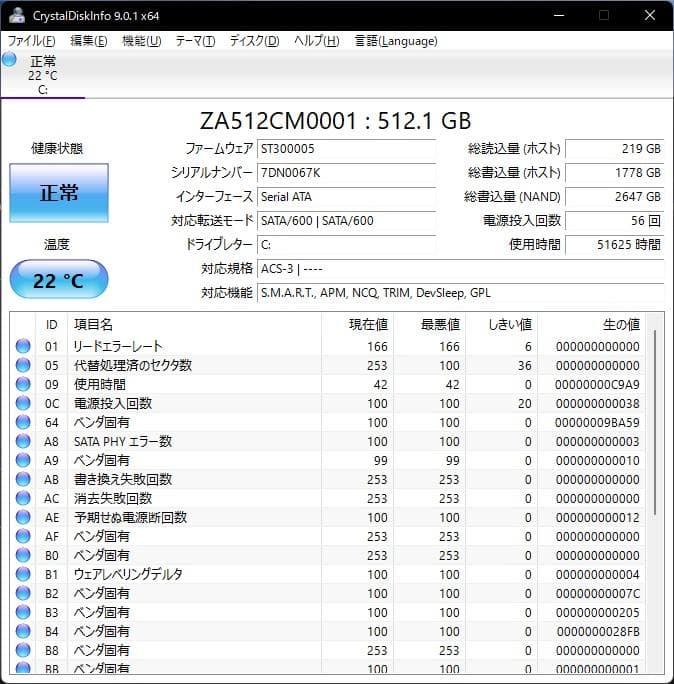Click status circle for ID B4 row

pos(23,631)
